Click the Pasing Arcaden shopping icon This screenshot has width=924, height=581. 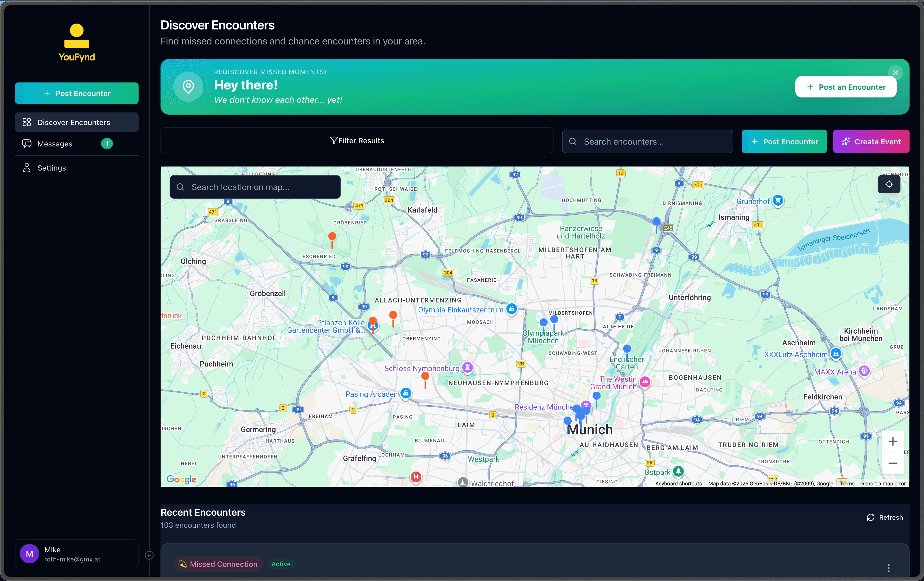(x=406, y=393)
